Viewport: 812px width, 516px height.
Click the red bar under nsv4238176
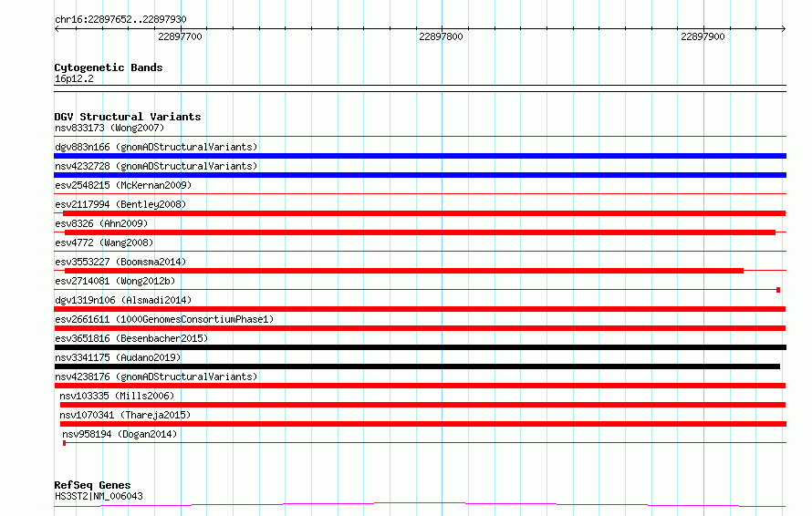coord(420,386)
